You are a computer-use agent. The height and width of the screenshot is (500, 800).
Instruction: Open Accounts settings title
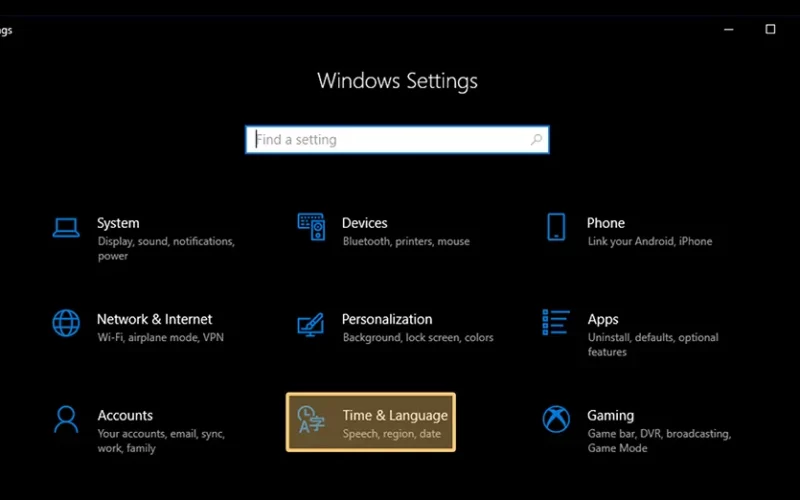pos(125,415)
